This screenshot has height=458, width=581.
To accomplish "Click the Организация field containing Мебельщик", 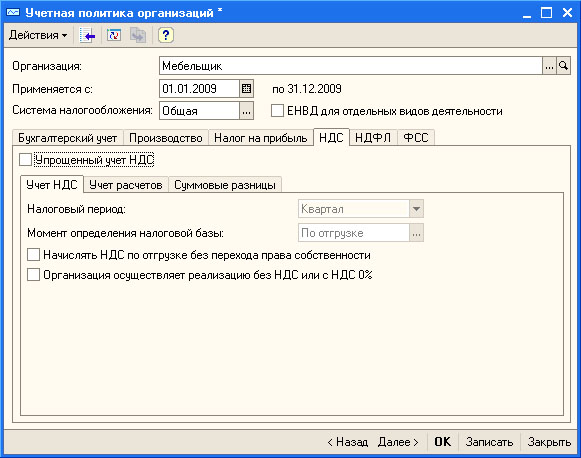I will [x=351, y=66].
